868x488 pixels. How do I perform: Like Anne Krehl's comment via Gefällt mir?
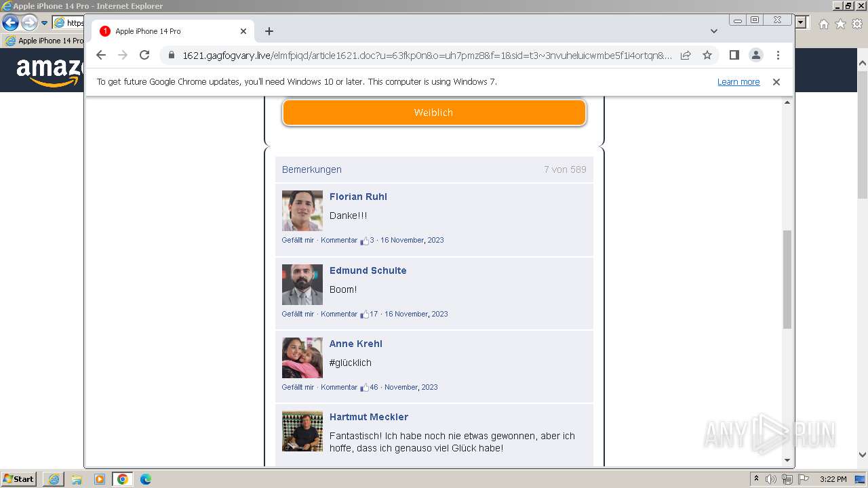[298, 387]
